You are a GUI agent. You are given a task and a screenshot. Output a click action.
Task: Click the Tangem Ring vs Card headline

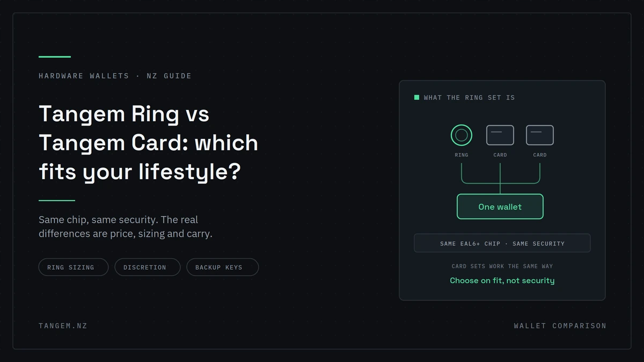pyautogui.click(x=149, y=143)
